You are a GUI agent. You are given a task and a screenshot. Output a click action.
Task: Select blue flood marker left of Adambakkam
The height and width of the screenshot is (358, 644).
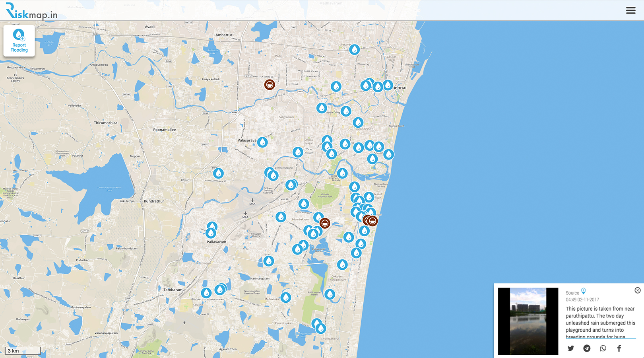tap(281, 217)
